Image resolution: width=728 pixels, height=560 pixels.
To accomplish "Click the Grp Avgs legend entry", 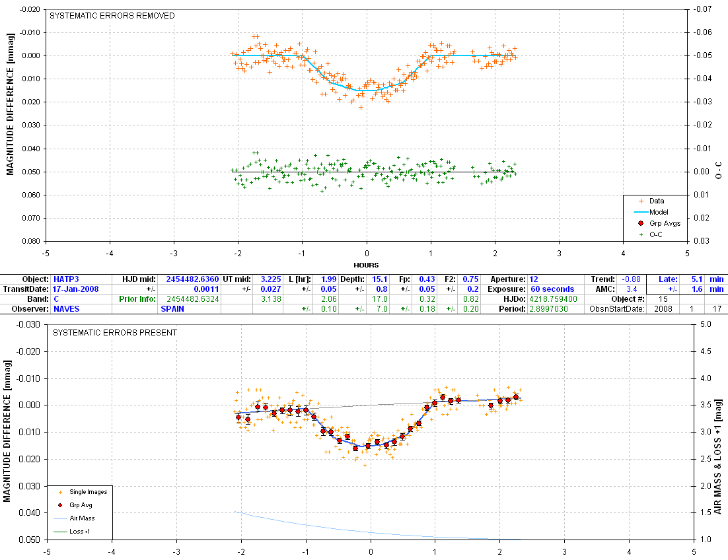I will [x=665, y=223].
